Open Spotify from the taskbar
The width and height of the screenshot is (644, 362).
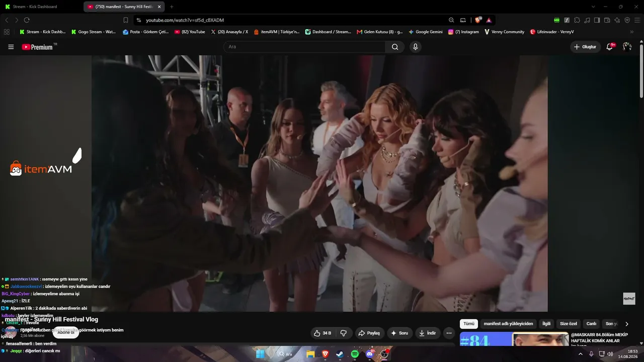(355, 354)
